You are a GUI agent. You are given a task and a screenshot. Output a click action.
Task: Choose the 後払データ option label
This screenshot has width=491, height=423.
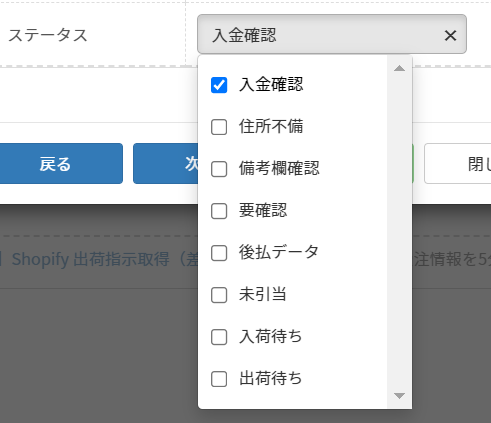(x=279, y=252)
